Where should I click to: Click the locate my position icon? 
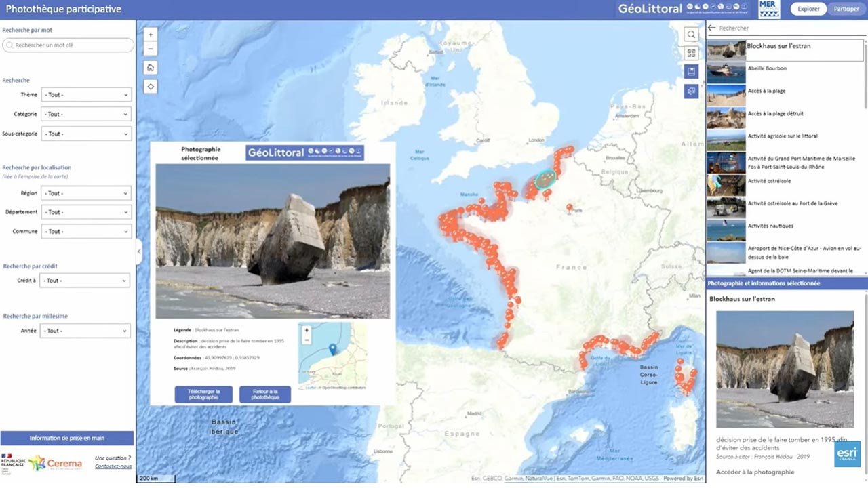(x=151, y=86)
